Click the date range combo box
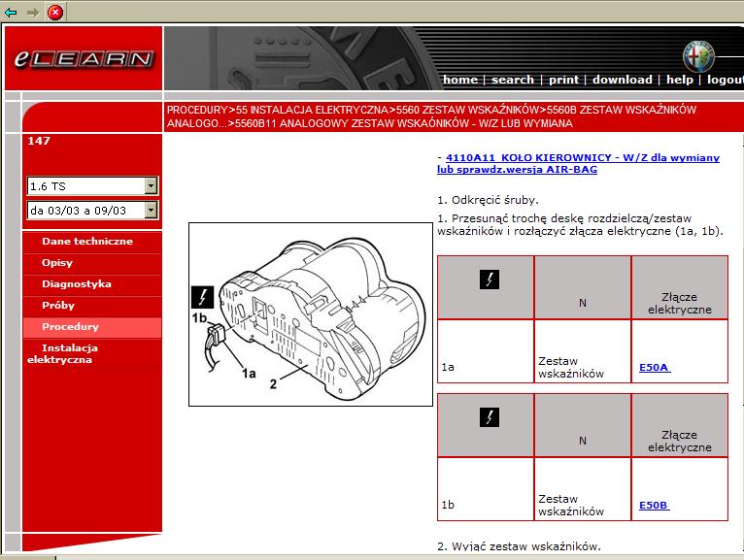 [92, 210]
